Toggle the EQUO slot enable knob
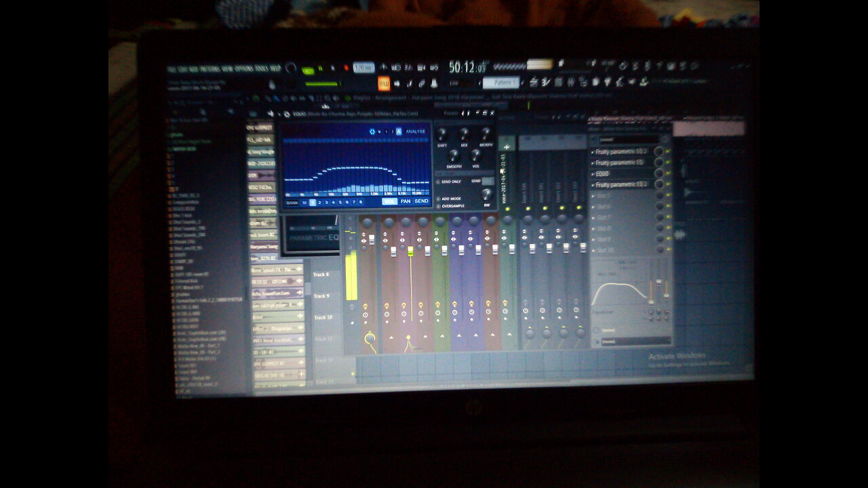The image size is (868, 488). (x=659, y=174)
